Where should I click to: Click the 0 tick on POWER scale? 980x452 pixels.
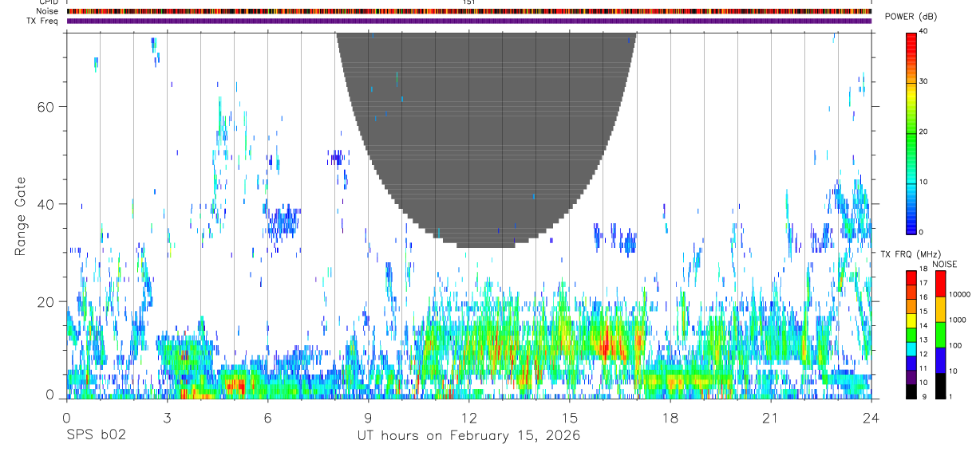tap(921, 232)
